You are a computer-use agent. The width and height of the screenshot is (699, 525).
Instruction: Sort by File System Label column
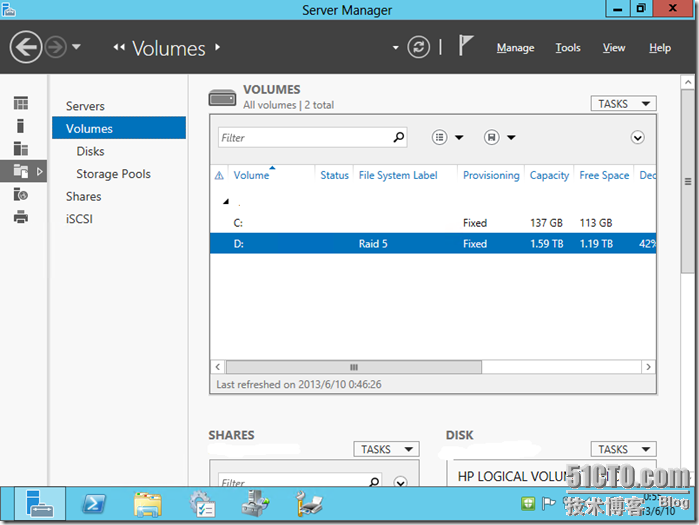click(x=398, y=175)
